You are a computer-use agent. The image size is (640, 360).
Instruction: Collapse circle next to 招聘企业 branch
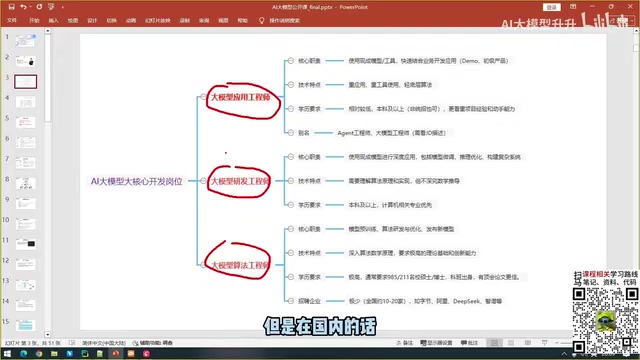pos(291,301)
